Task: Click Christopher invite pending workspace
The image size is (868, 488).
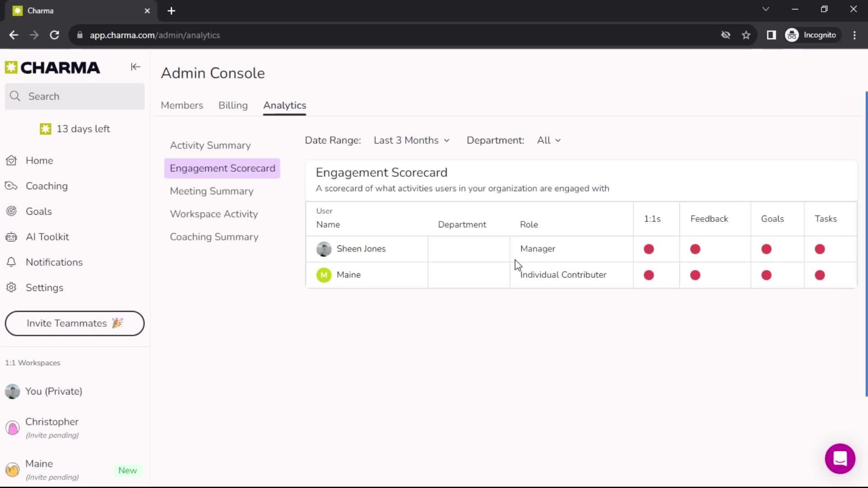Action: 51,427
